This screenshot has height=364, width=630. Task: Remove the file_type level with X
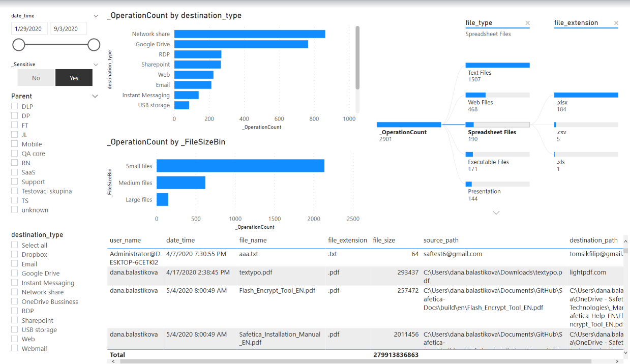(527, 23)
